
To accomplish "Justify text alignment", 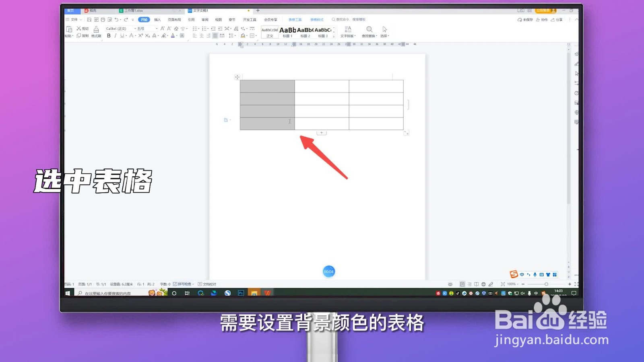I will [215, 36].
